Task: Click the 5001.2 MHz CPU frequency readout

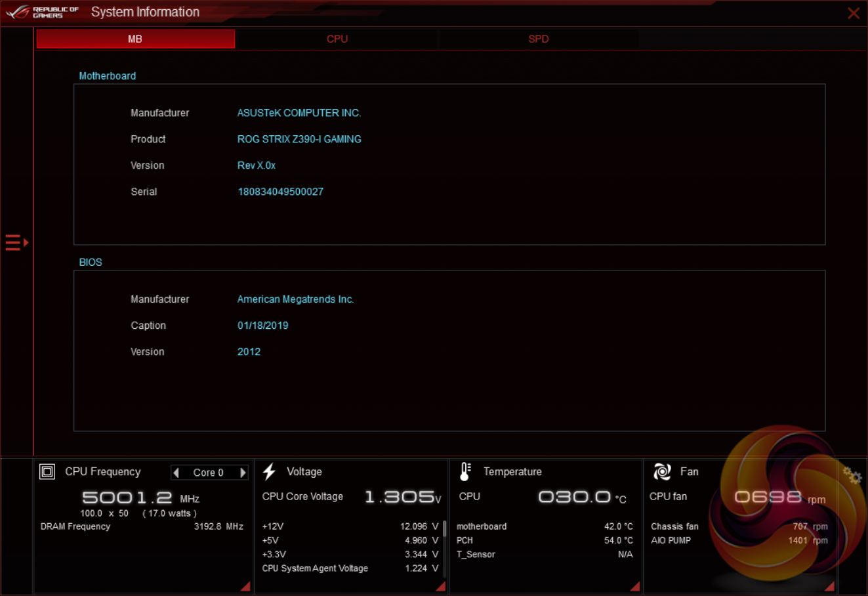Action: [x=140, y=498]
